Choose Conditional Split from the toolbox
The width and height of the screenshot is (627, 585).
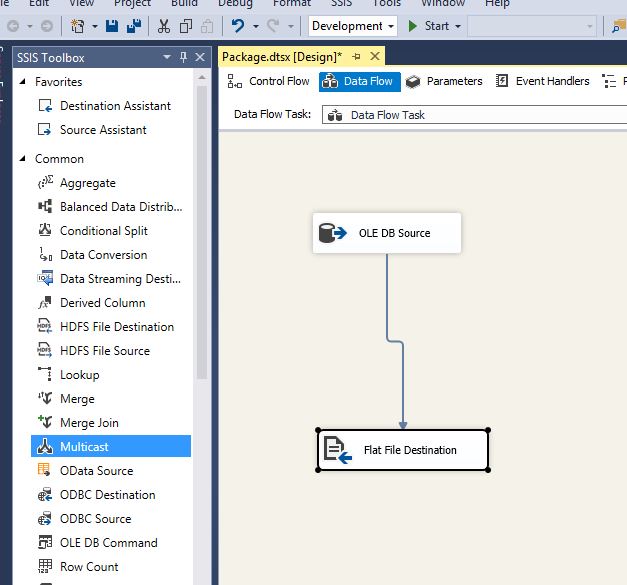103,231
